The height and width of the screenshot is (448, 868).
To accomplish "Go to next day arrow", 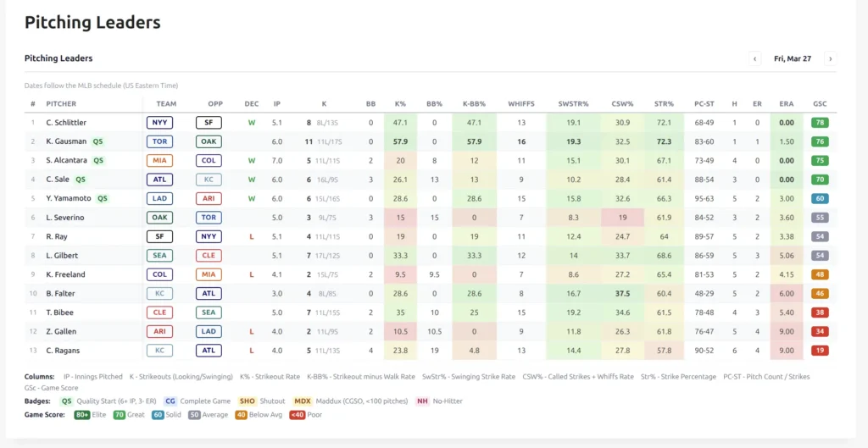I will [830, 58].
